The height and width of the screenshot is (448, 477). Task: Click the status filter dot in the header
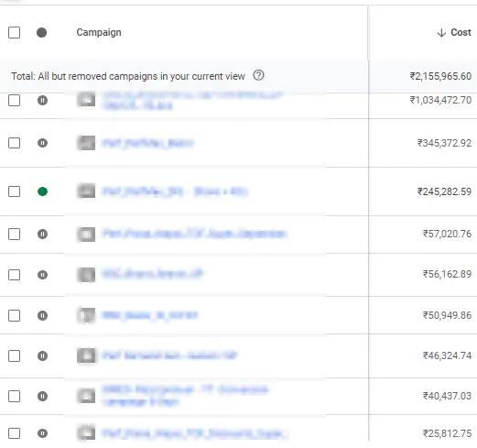[41, 32]
